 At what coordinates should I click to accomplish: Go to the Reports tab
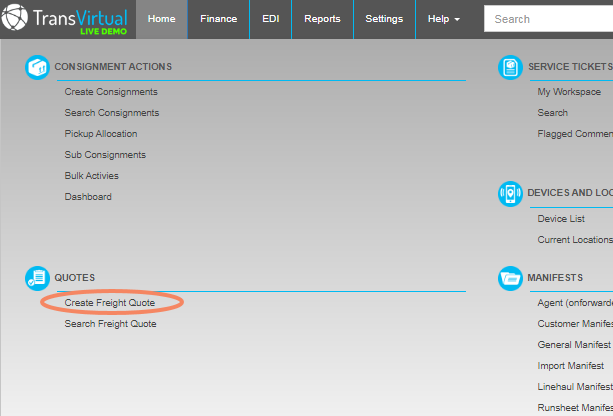pyautogui.click(x=322, y=19)
